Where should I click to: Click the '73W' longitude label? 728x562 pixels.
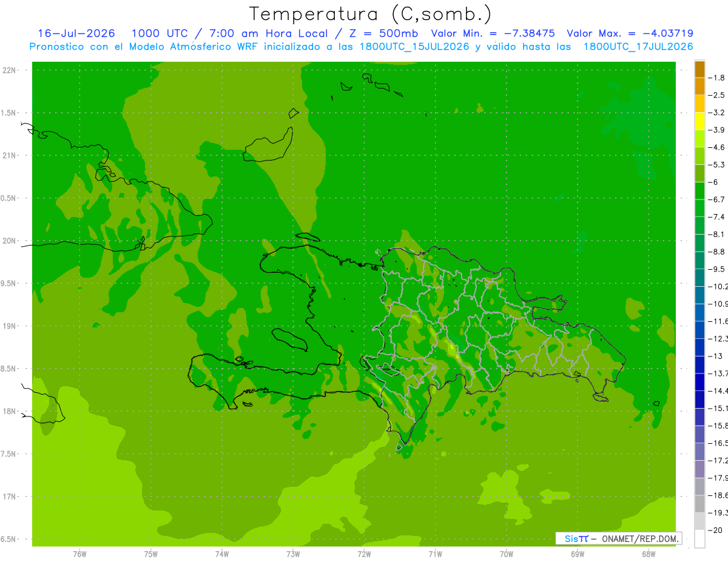click(x=293, y=554)
